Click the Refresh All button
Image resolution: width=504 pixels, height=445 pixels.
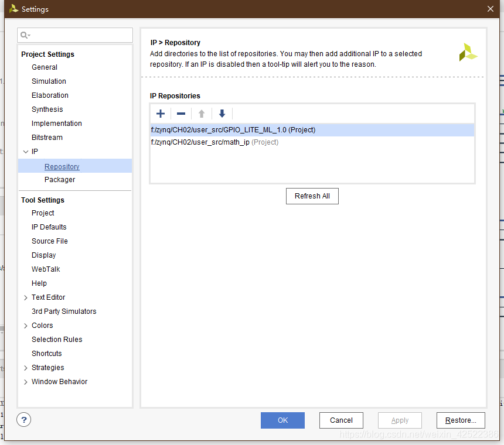tap(312, 196)
